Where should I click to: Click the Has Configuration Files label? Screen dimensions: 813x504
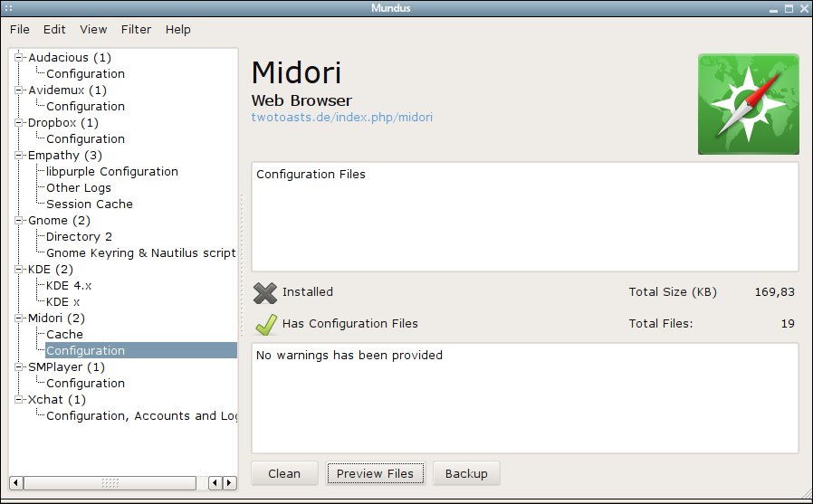point(350,324)
